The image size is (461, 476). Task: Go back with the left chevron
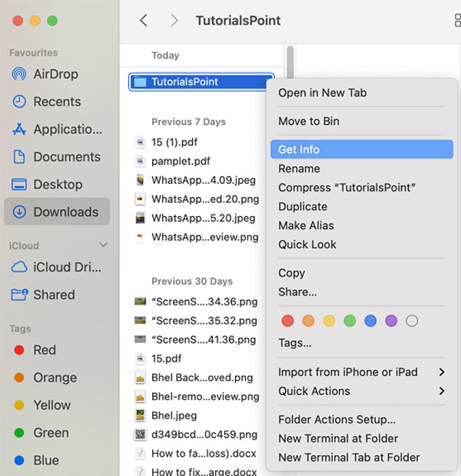(x=144, y=21)
